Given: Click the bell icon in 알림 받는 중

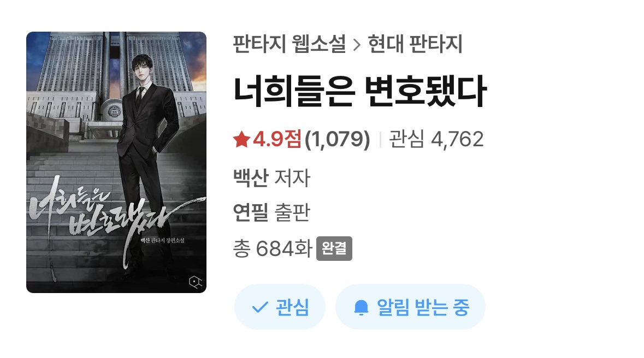Looking at the screenshot, I should [362, 307].
